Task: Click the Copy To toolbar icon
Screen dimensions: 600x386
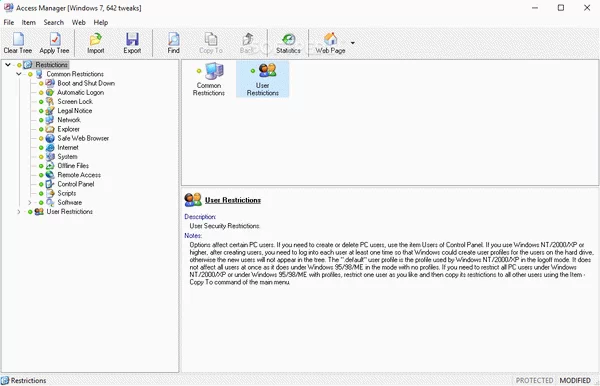Action: (x=211, y=39)
